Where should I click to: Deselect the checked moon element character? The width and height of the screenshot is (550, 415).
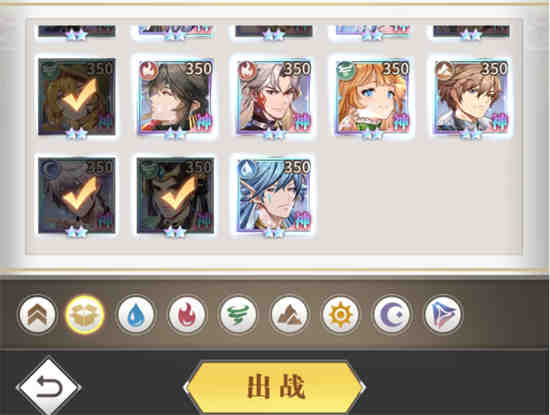coord(76,195)
